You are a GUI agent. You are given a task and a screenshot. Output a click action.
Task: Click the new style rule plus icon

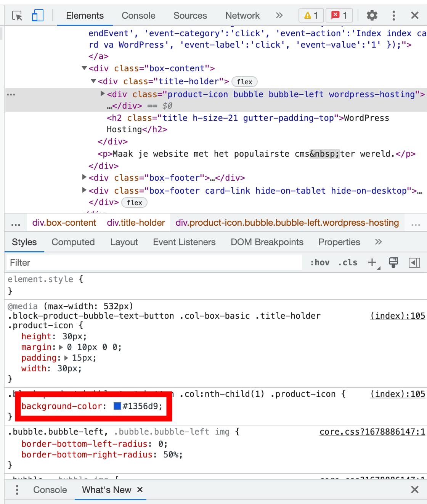point(372,262)
